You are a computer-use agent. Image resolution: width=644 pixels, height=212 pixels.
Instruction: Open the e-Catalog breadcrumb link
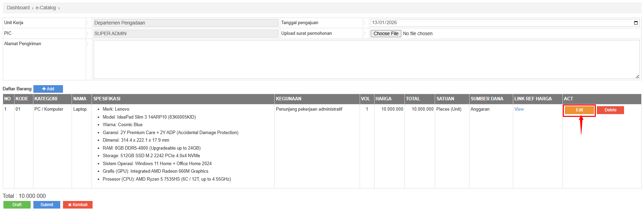(x=46, y=8)
